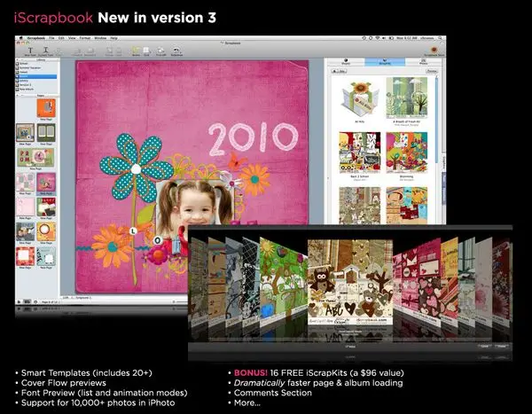Select the All Kits sunflower thumbnail
The height and width of the screenshot is (414, 532).
pyautogui.click(x=360, y=100)
